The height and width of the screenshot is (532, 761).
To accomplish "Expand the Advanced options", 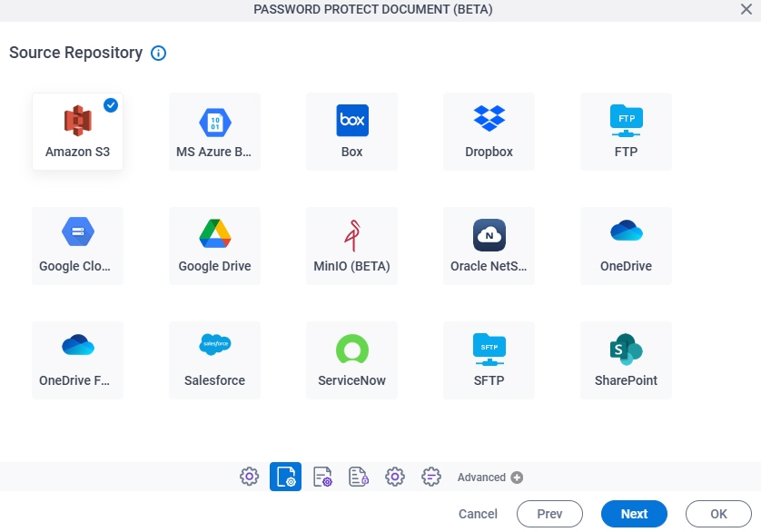I will (x=489, y=478).
